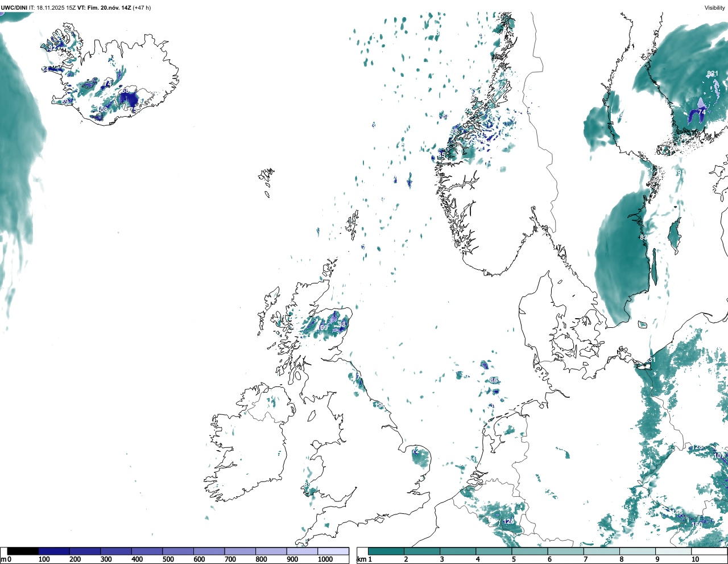Click the "UWC/DINI" model label in header
The width and height of the screenshot is (728, 564).
coord(14,8)
